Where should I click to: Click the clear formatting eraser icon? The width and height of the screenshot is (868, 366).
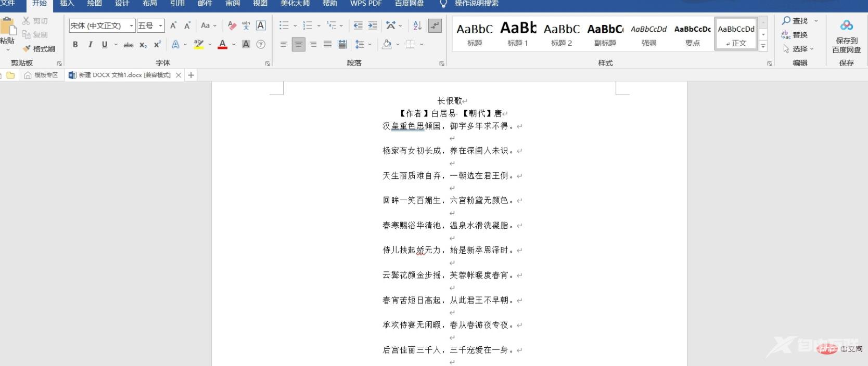(232, 25)
